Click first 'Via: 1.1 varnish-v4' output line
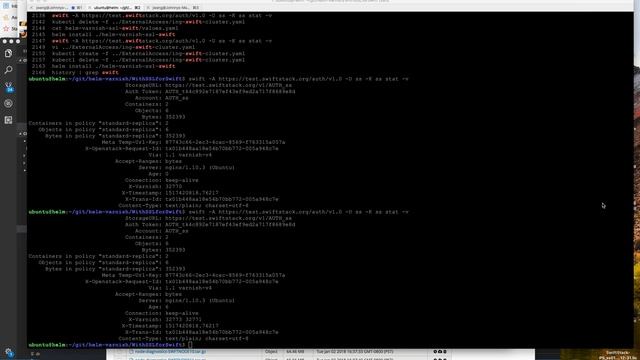 coord(180,155)
